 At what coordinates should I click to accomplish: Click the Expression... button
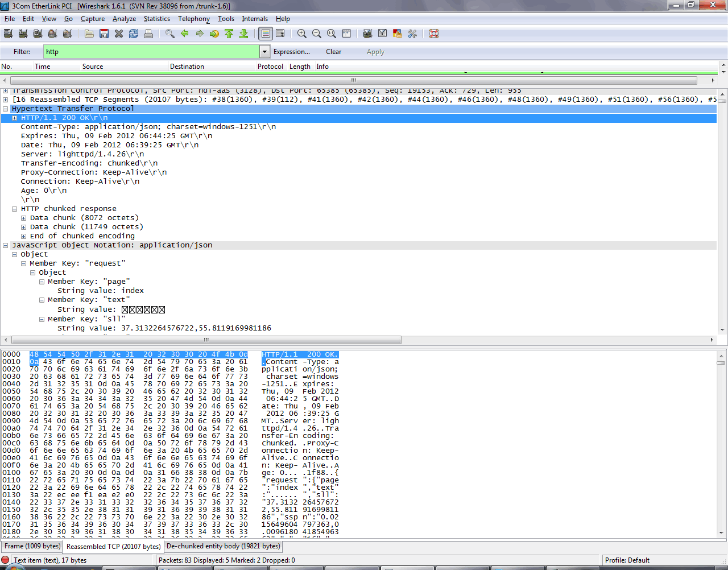click(x=292, y=52)
